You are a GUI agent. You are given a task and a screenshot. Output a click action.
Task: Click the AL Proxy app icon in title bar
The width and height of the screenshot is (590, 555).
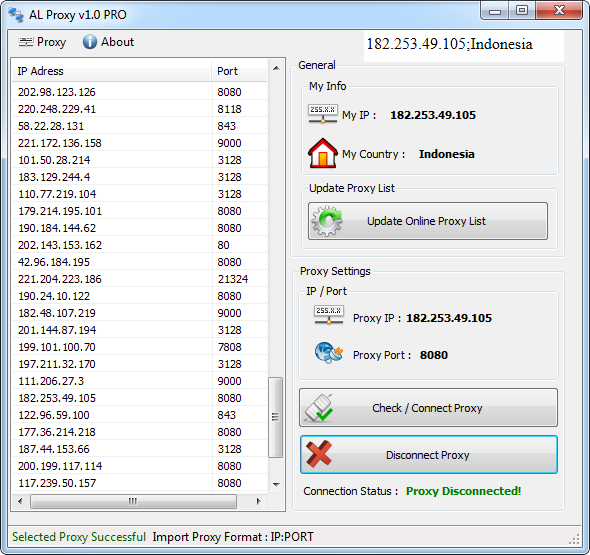pyautogui.click(x=16, y=14)
